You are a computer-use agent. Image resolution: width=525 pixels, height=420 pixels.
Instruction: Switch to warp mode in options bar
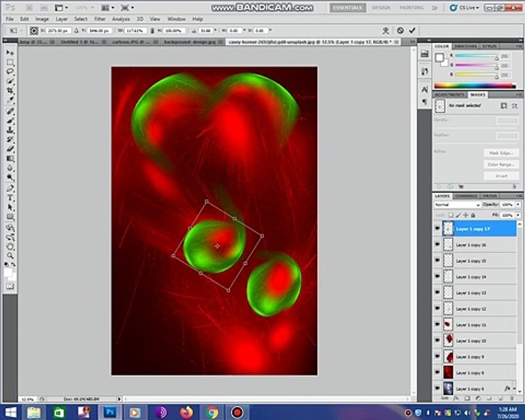[386, 31]
